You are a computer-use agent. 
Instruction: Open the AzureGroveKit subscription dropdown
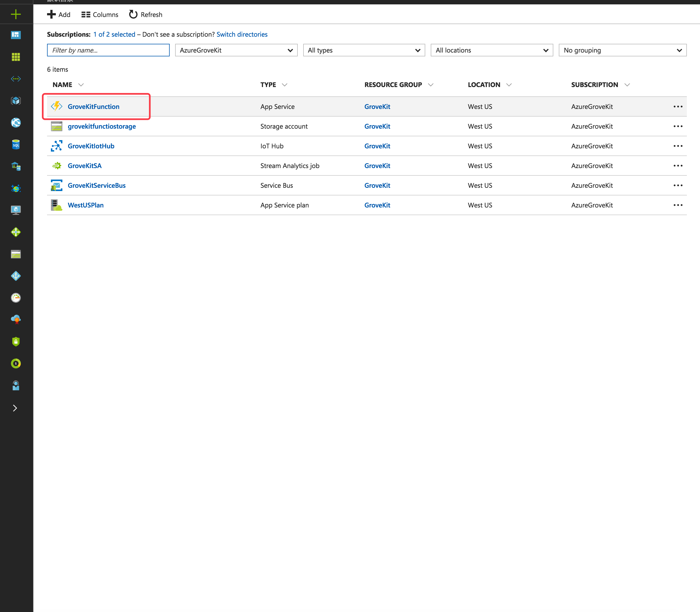tap(236, 50)
